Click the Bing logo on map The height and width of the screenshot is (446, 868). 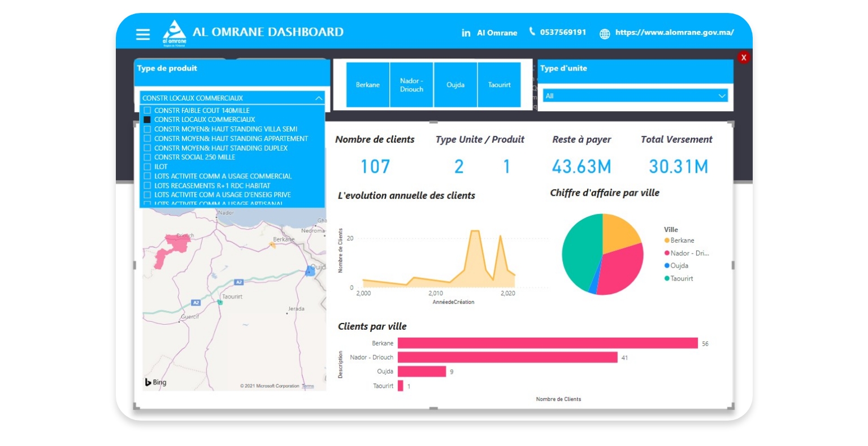pos(156,382)
